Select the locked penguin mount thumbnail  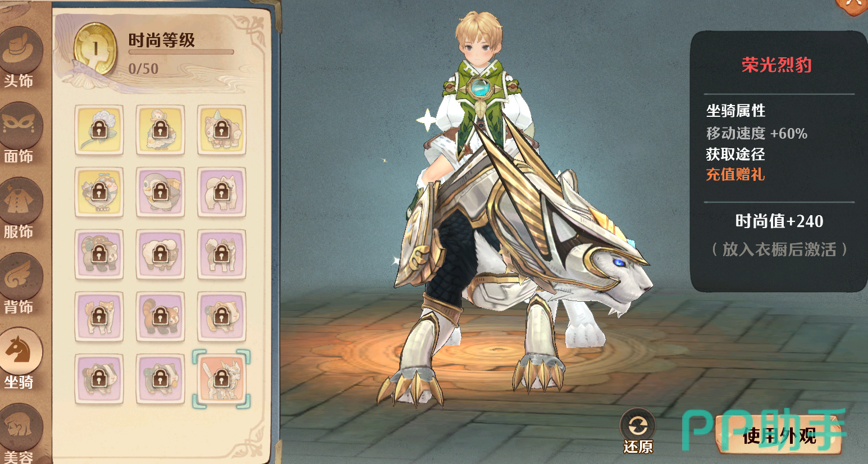[160, 192]
